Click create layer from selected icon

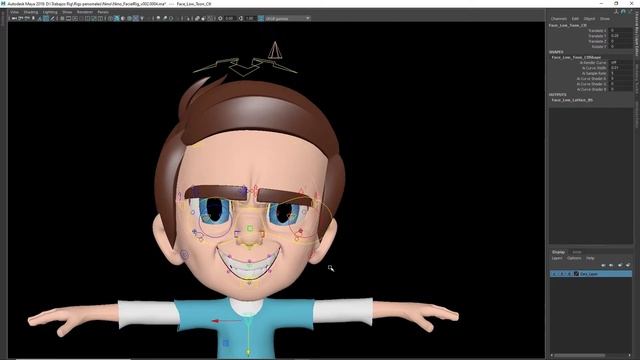pyautogui.click(x=628, y=265)
